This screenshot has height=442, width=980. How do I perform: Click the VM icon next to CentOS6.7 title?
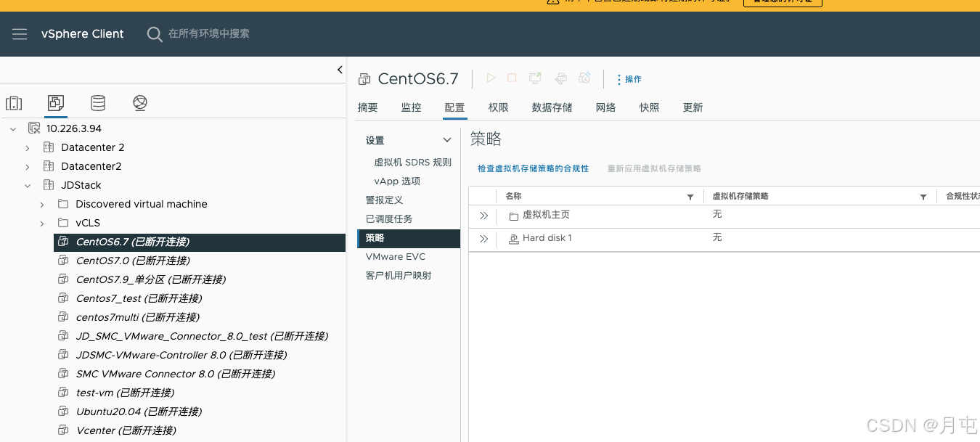[x=364, y=79]
